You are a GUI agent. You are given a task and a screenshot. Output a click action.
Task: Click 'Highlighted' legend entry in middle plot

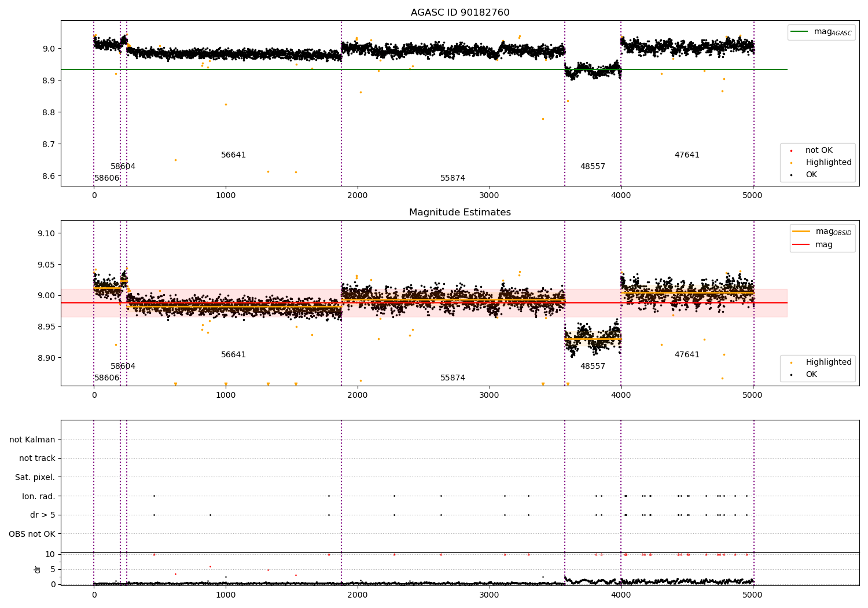821,362
